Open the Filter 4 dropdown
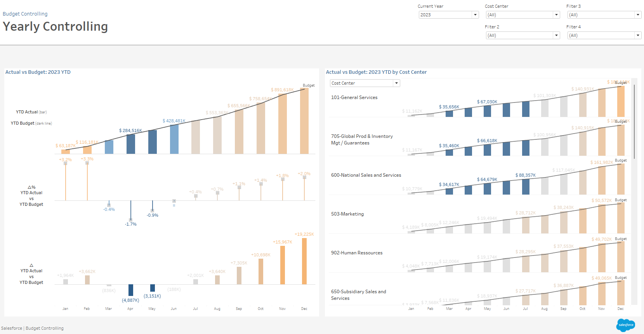Screen dimensions: 644x334 pos(604,35)
